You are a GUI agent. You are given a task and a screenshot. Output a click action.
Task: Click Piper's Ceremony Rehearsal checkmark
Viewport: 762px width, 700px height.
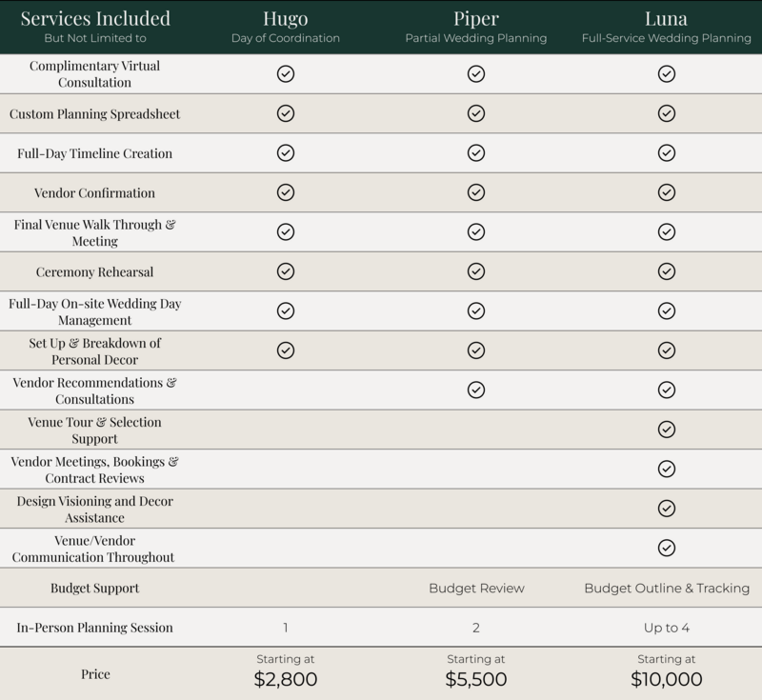[476, 271]
